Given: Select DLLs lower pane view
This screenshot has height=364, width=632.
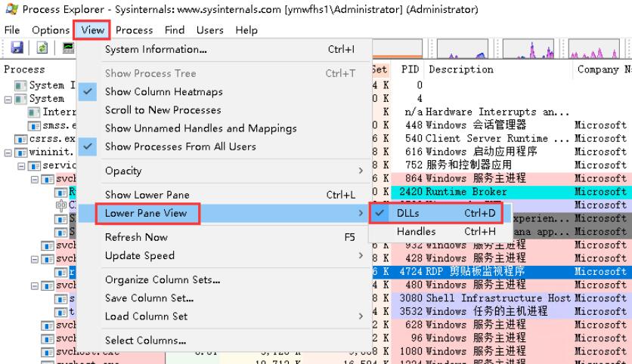Looking at the screenshot, I should pos(435,214).
